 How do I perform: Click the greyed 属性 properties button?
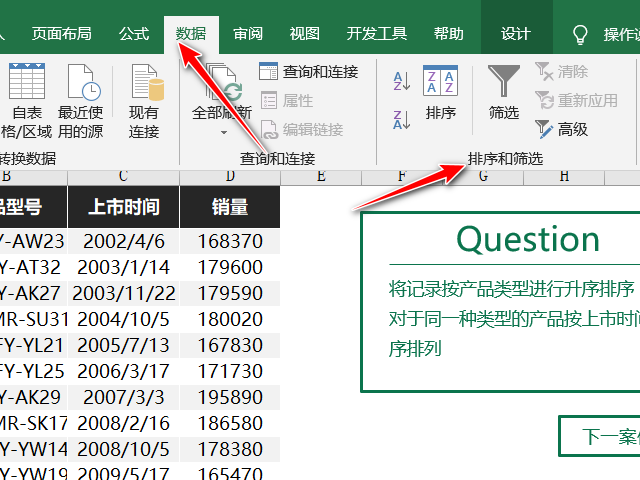pos(287,101)
